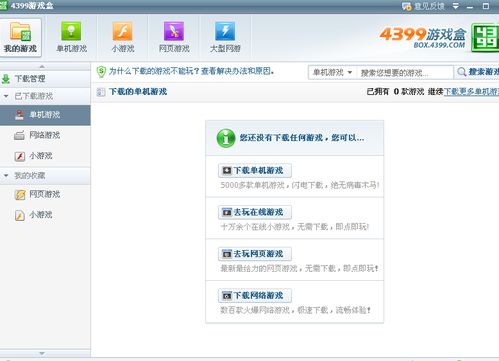Open the blue 大型网游 icon

point(225,31)
